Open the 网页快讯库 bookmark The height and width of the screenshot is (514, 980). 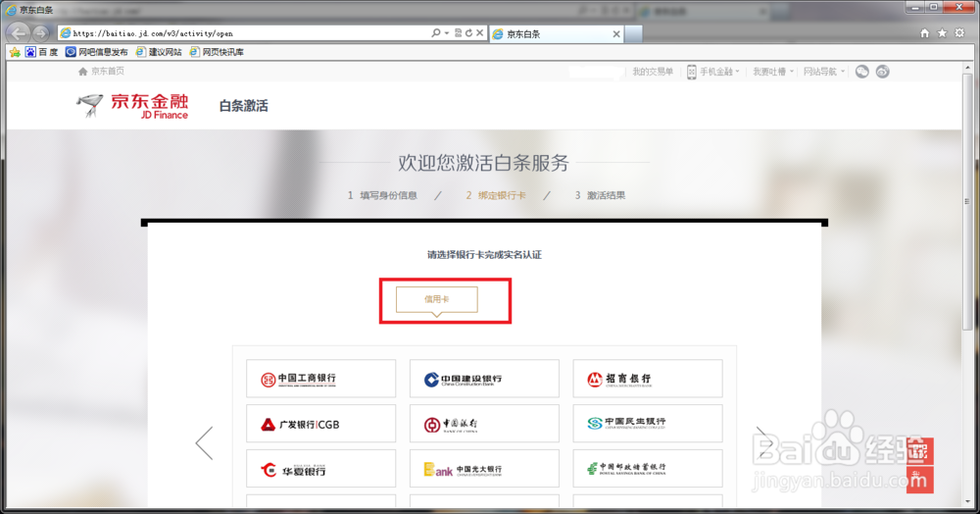pyautogui.click(x=217, y=52)
